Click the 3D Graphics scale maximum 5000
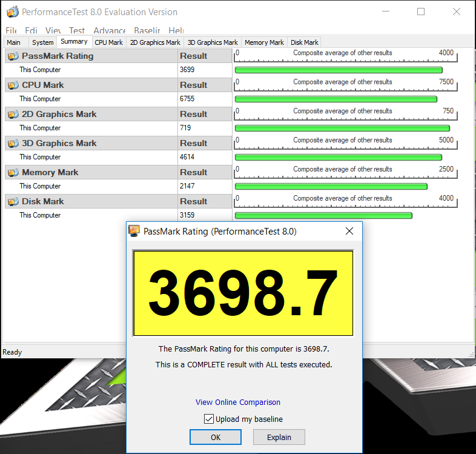 (x=446, y=140)
